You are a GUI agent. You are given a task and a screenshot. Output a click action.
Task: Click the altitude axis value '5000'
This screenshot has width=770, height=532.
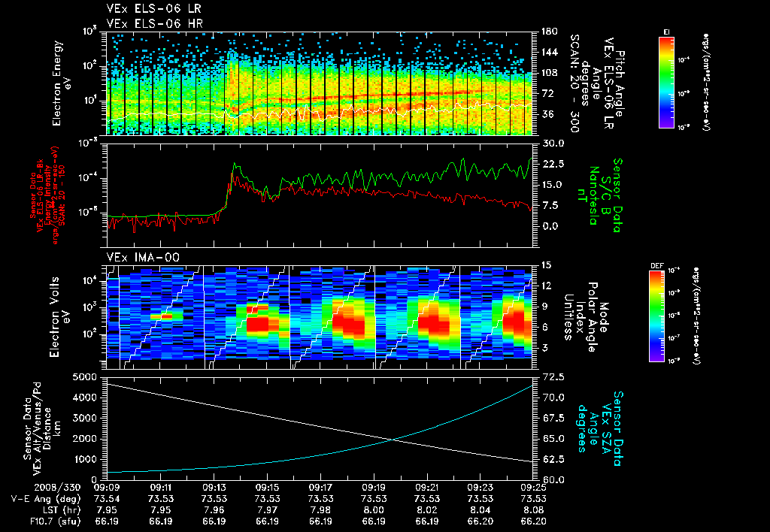click(x=83, y=377)
